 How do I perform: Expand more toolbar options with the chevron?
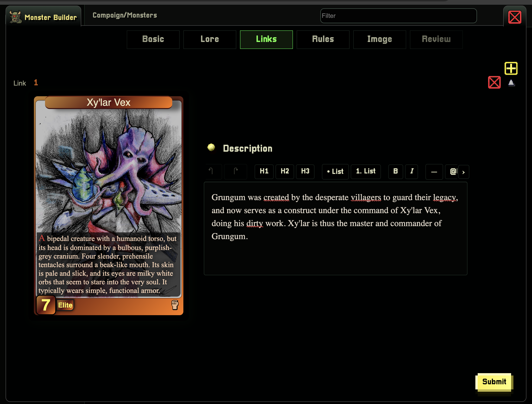[464, 172]
